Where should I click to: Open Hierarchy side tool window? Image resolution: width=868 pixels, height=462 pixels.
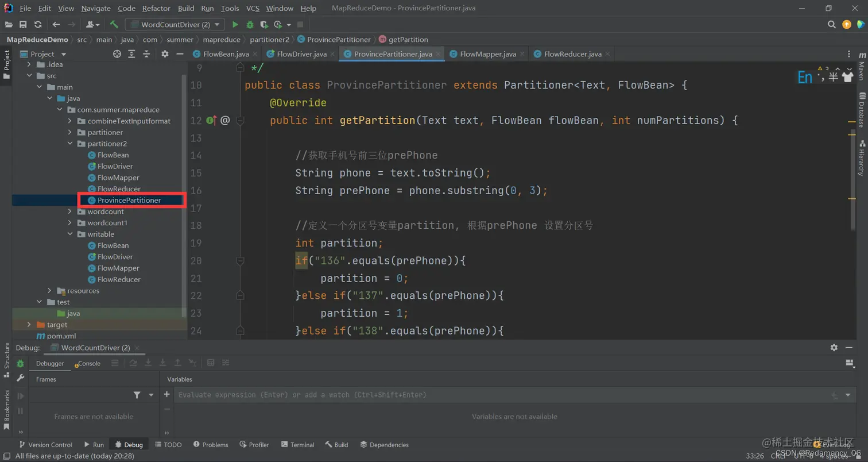pos(861,157)
